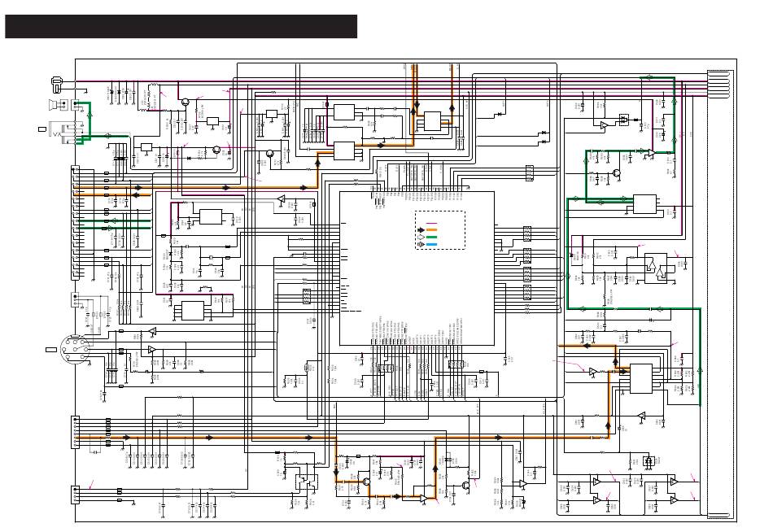Click the thin purple line in the legend
This screenshot has width=773, height=532.
431,224
